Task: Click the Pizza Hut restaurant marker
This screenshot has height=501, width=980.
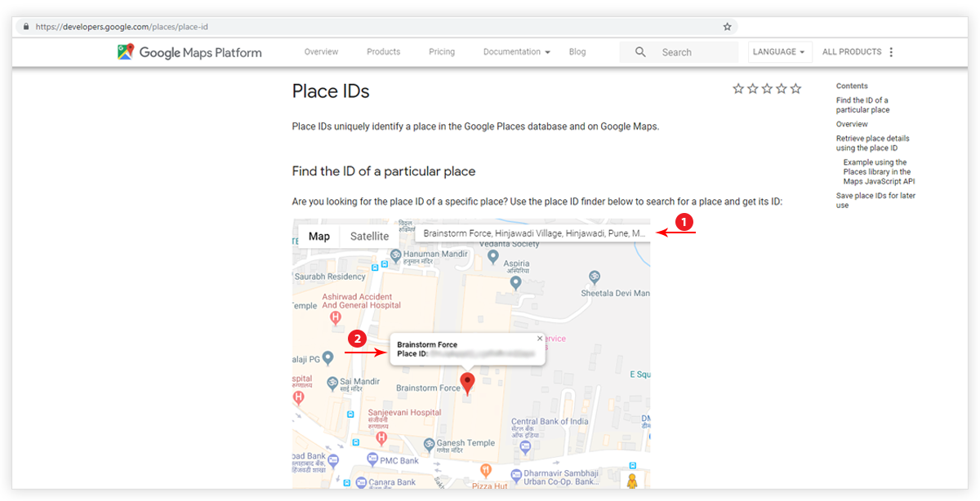Action: (486, 469)
